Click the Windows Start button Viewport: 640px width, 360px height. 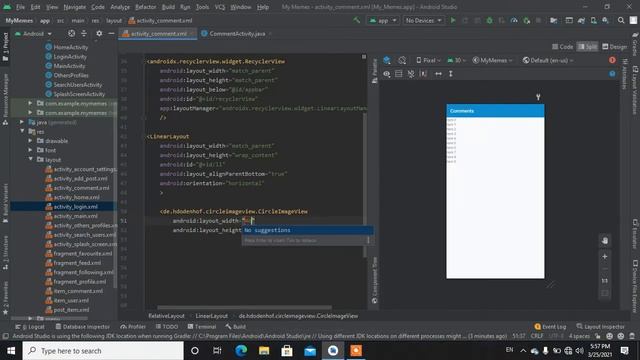click(x=11, y=351)
